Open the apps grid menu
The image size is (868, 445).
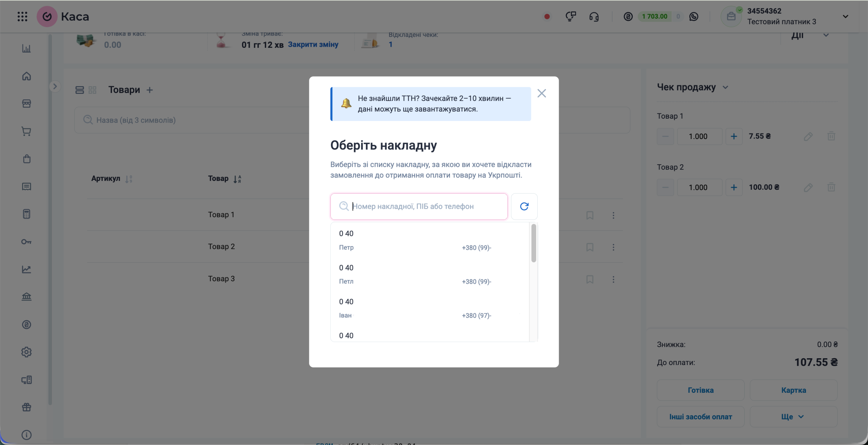(x=22, y=16)
